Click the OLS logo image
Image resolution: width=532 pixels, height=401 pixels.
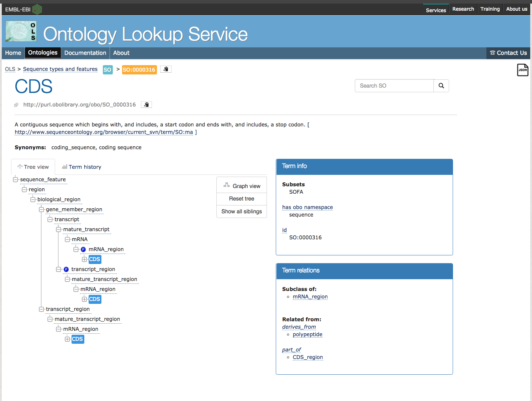pyautogui.click(x=21, y=31)
